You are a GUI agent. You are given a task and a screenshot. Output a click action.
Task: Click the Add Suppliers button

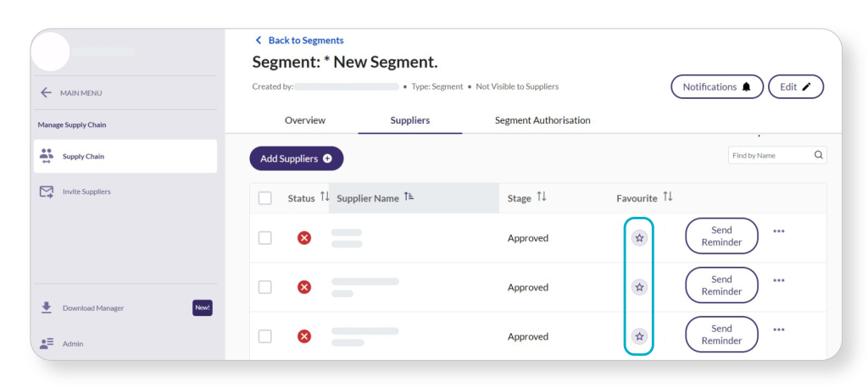(296, 158)
